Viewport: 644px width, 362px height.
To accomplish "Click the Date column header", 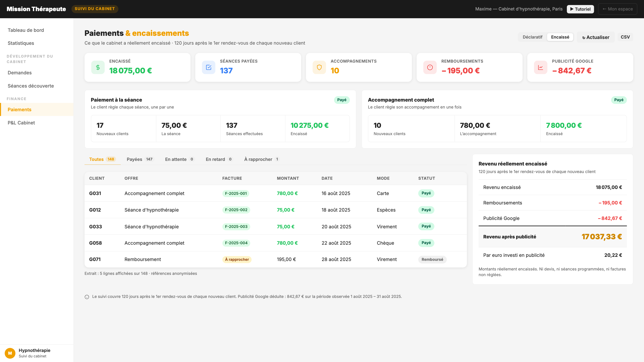I will click(327, 178).
